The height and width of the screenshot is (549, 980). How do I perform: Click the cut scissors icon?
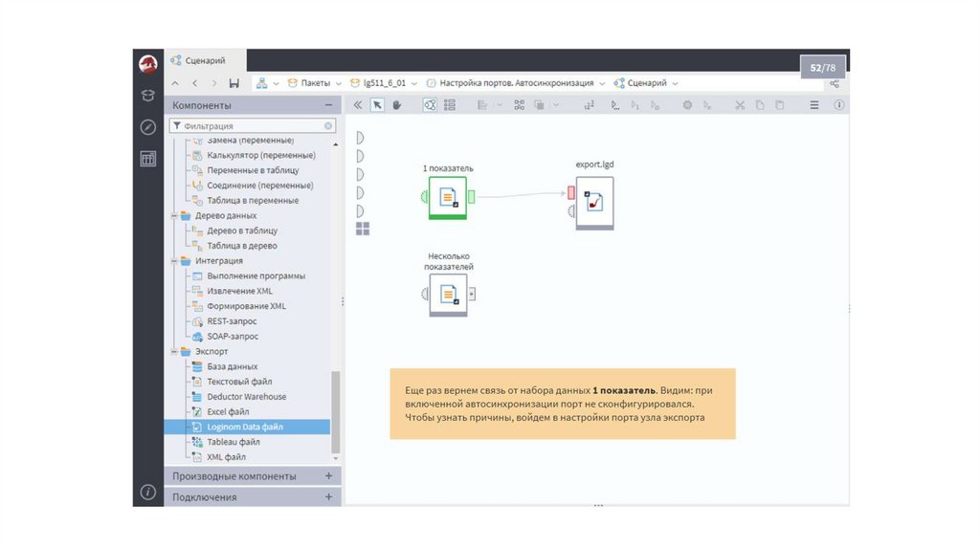(x=740, y=105)
